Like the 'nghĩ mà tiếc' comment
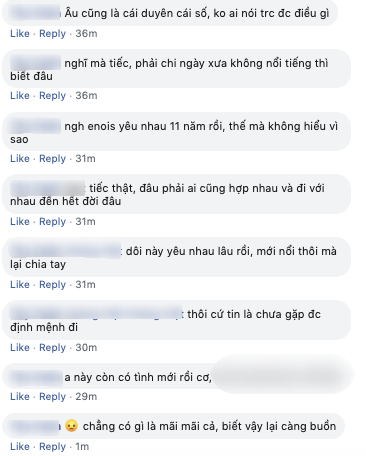The image size is (366, 456). [20, 96]
